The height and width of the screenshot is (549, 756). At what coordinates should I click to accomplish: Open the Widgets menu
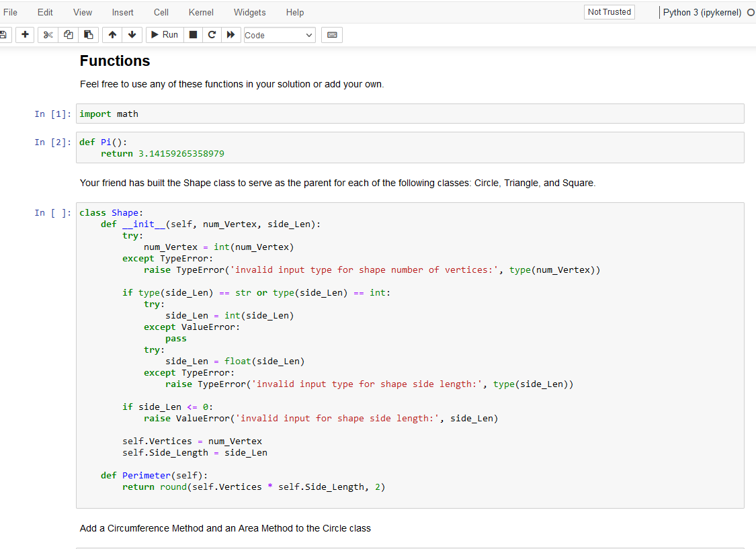[249, 12]
